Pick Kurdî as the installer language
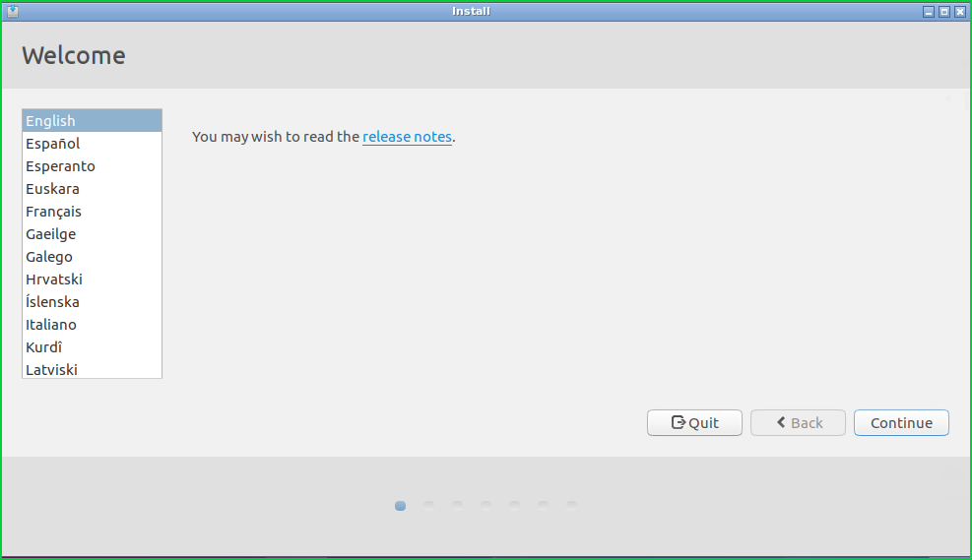Viewport: 972px width, 560px height. coord(92,346)
